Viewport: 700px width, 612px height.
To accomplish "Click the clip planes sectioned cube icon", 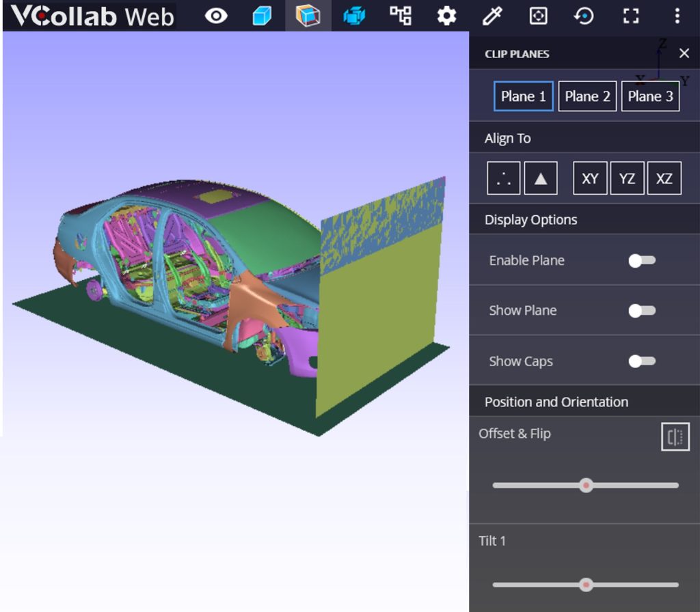I will pyautogui.click(x=308, y=16).
